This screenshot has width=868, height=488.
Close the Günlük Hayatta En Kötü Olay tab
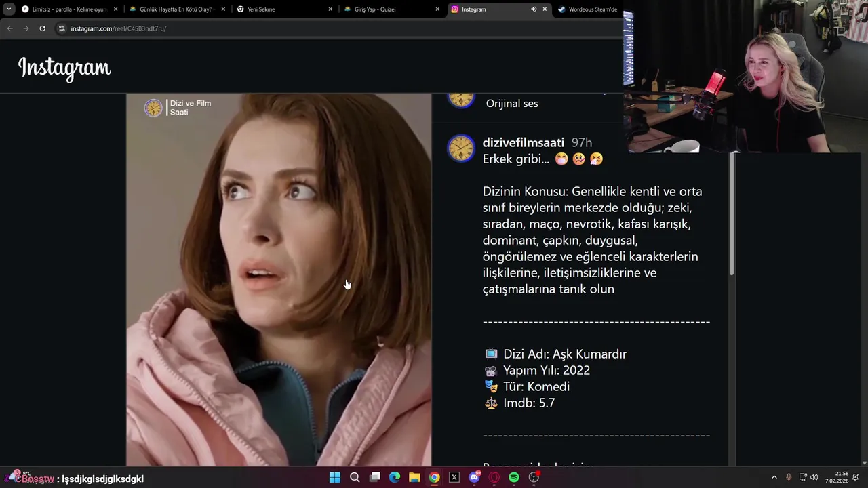pos(223,9)
